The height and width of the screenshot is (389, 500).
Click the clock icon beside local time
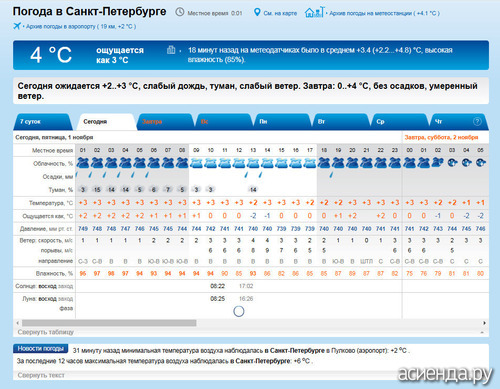pyautogui.click(x=180, y=12)
